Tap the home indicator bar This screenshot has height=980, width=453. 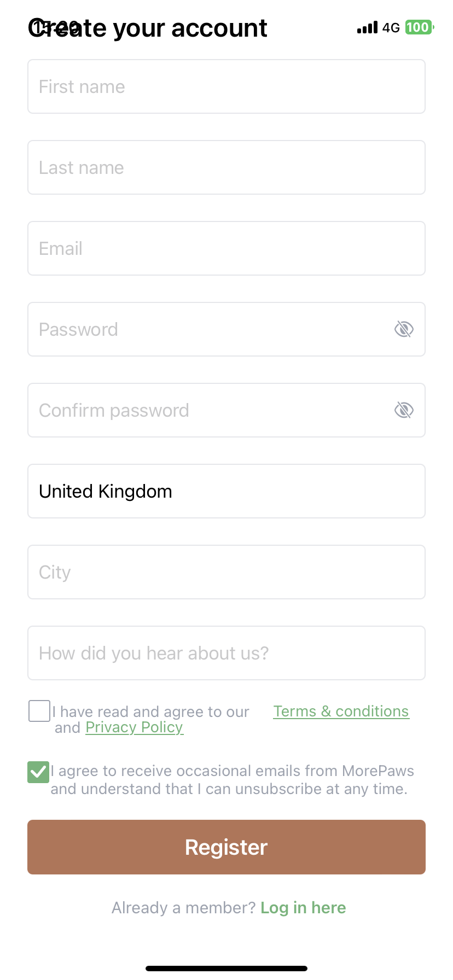coord(226,969)
